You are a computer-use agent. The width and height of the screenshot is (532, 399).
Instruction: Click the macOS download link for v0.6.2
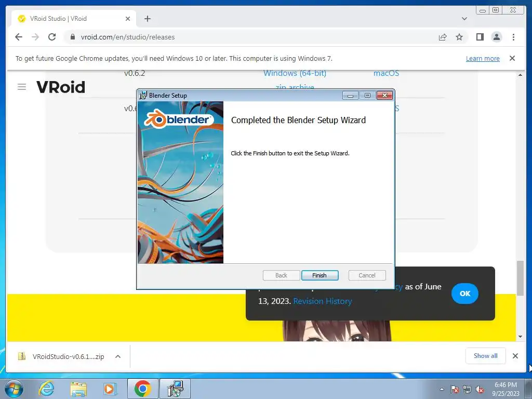(386, 73)
